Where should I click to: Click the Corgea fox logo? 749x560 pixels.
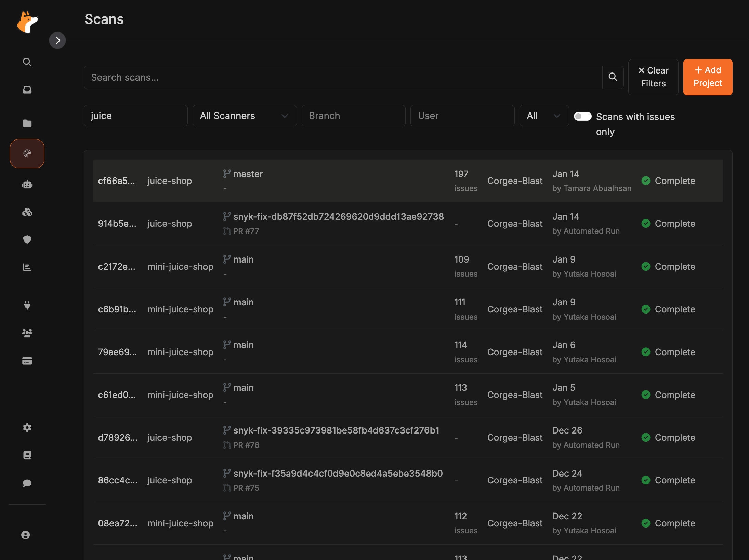pos(27,22)
